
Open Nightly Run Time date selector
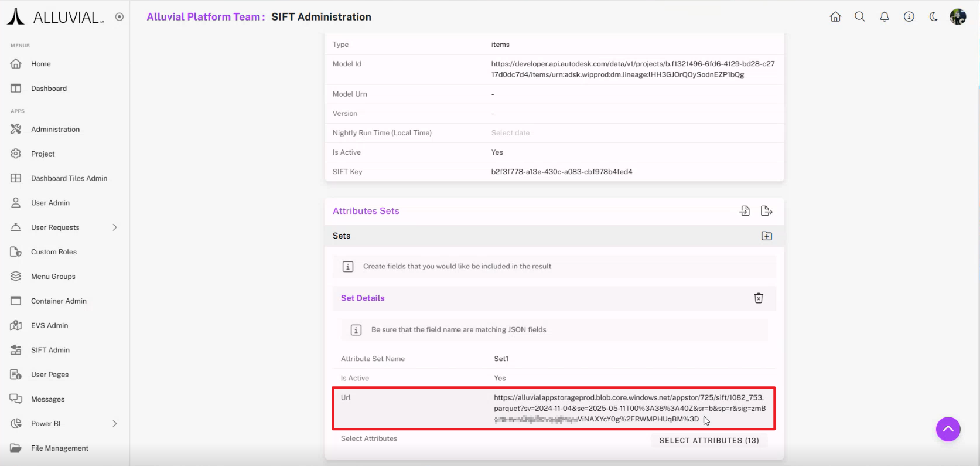(x=510, y=133)
